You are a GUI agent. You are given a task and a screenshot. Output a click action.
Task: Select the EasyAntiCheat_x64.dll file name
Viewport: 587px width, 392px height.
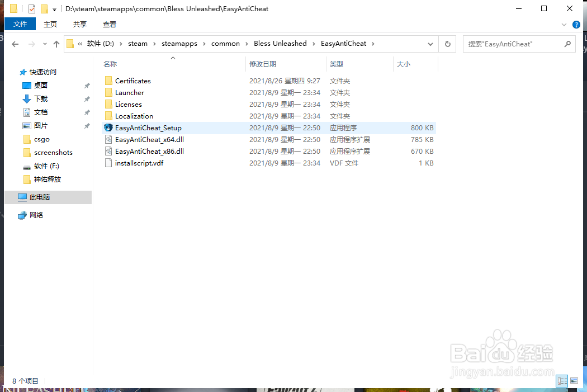click(149, 140)
